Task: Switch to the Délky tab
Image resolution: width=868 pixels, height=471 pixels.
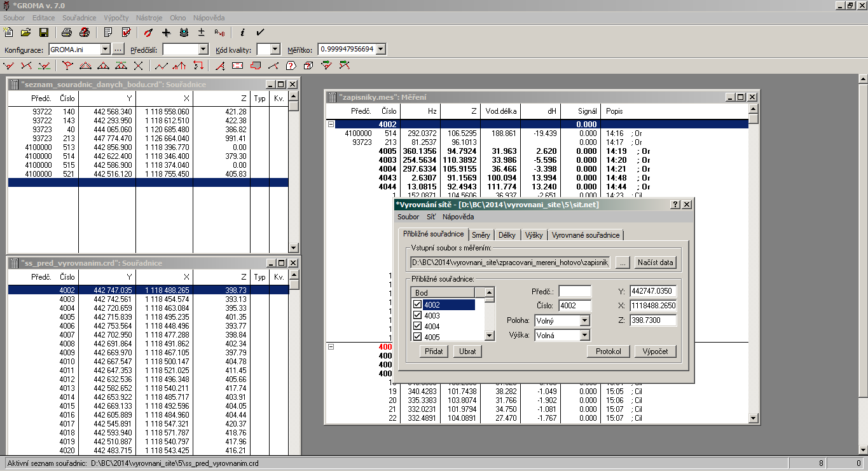Action: tap(507, 235)
